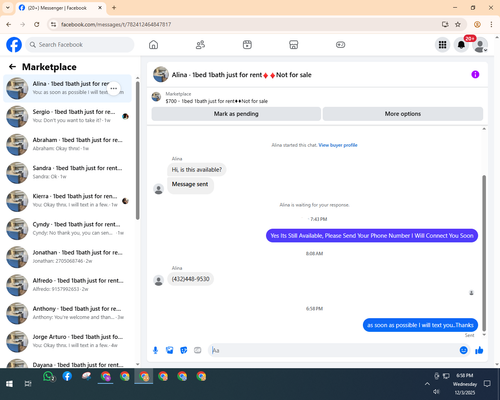This screenshot has height=400, width=500.
Task: Open the Chrome profile icon
Action: point(477,24)
